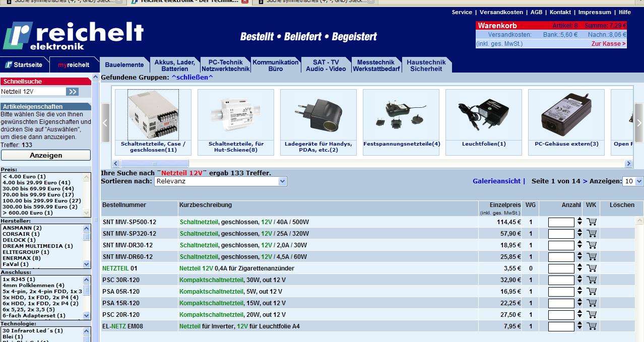Screen dimensions: 644x342
Task: Open Schaltnetzteile für Hut-Schiene thumbnail
Action: pos(236,116)
